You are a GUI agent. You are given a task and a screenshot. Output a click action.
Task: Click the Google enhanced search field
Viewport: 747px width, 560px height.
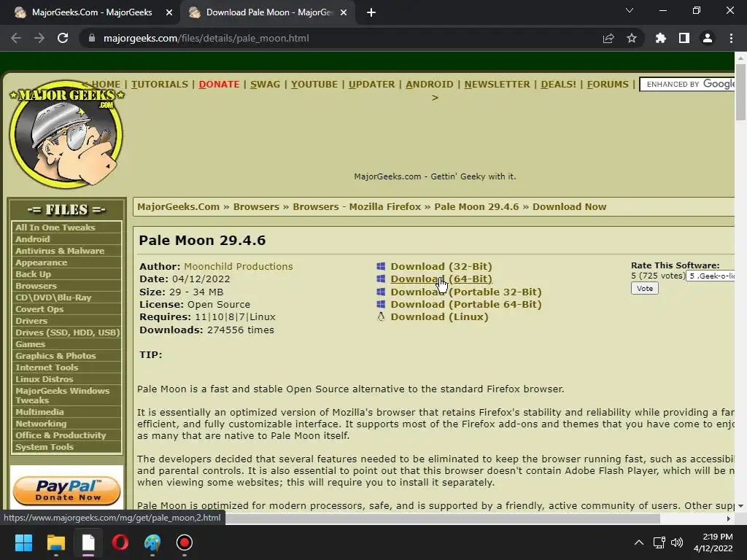pyautogui.click(x=687, y=85)
